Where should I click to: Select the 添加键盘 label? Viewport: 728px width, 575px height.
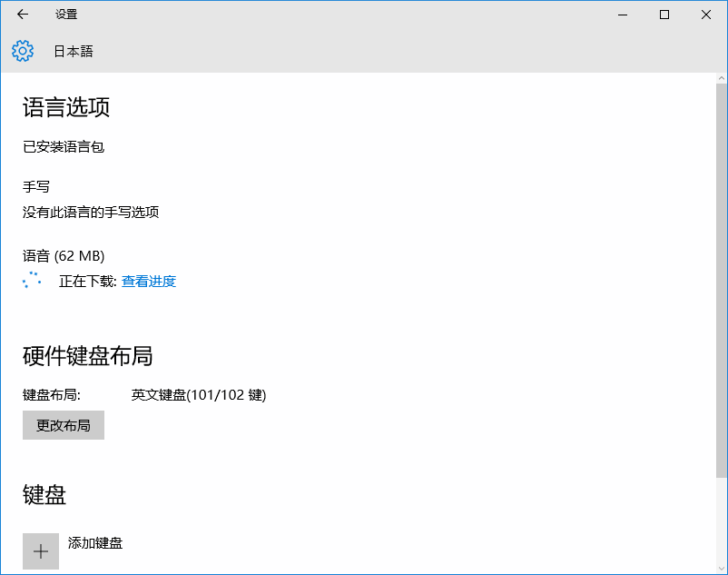pos(95,543)
